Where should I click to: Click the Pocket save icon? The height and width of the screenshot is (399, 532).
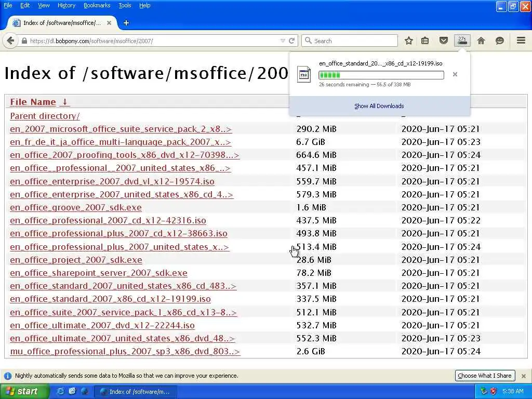[x=444, y=41]
